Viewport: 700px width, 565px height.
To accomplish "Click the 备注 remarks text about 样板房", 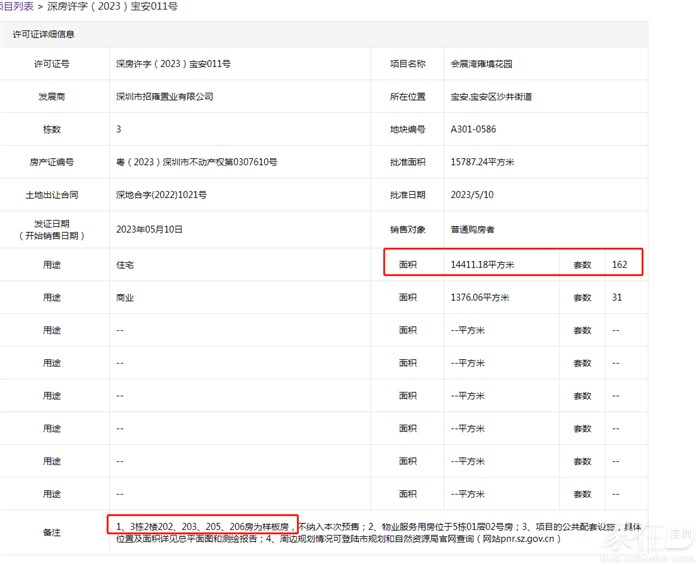I will [x=204, y=526].
